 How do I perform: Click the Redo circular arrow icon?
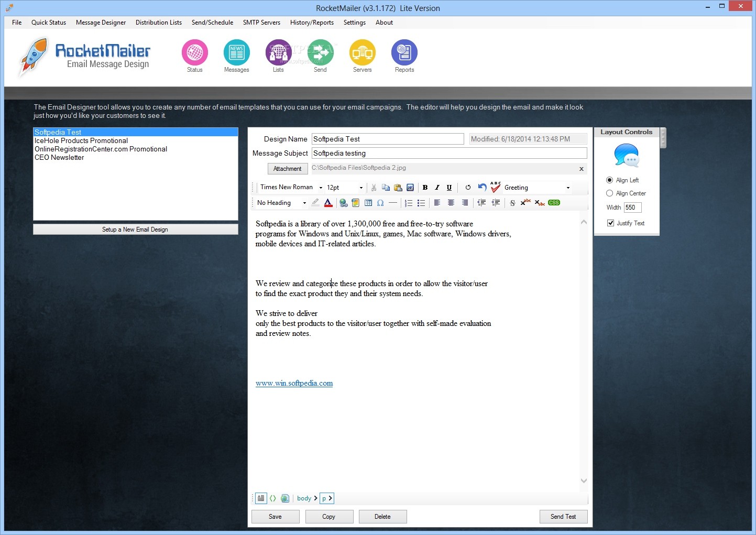(468, 188)
